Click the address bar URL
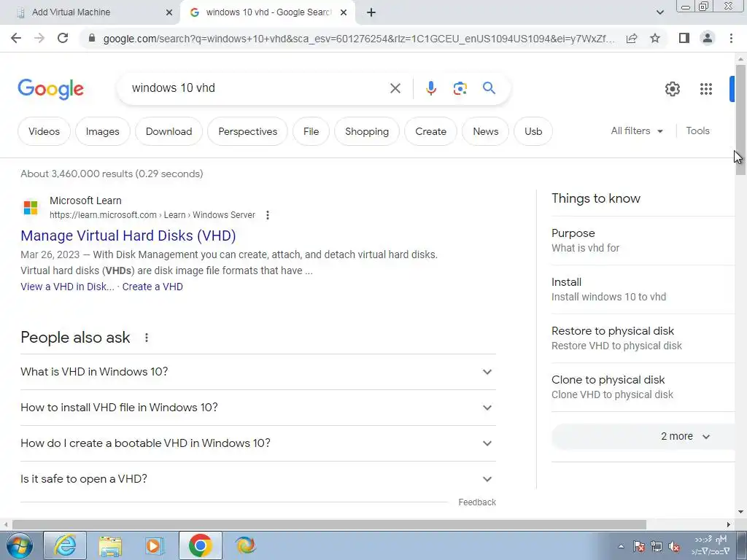Image resolution: width=747 pixels, height=560 pixels. pyautogui.click(x=359, y=39)
